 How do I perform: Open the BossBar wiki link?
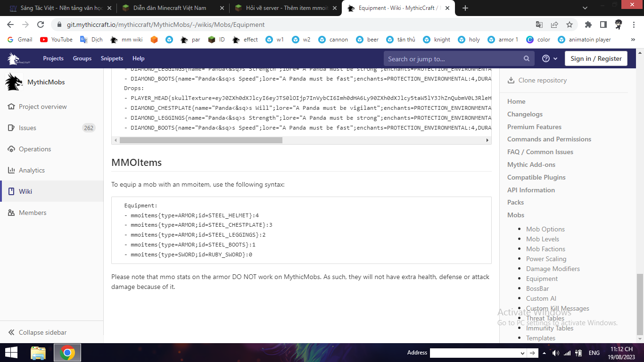537,288
